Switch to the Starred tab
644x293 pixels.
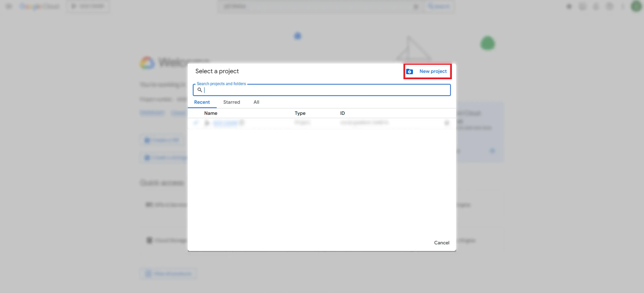(x=231, y=102)
